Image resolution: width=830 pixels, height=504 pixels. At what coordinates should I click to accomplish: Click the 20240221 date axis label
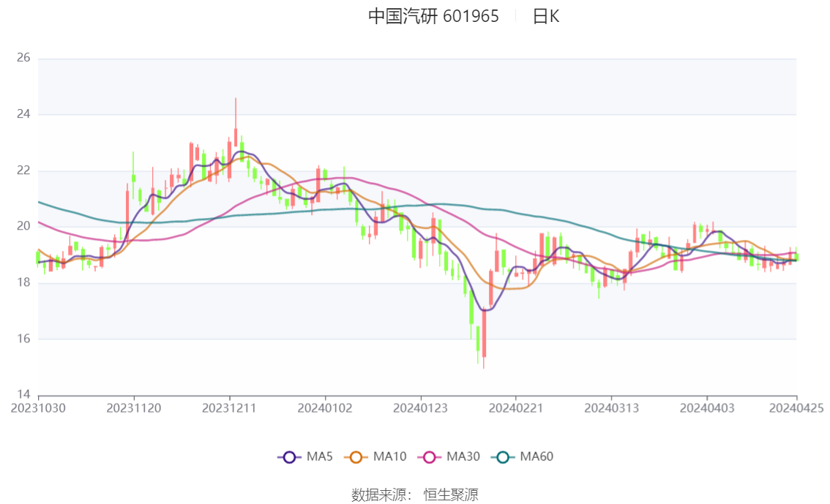pyautogui.click(x=516, y=408)
